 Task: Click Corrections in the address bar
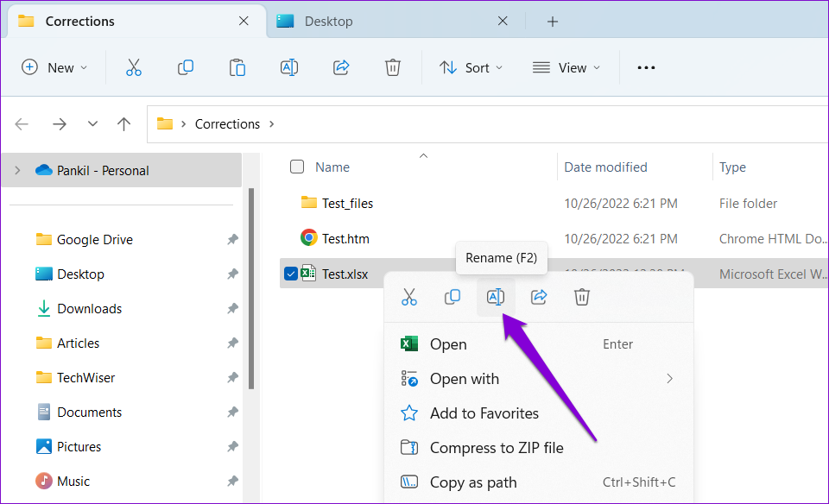(x=227, y=124)
